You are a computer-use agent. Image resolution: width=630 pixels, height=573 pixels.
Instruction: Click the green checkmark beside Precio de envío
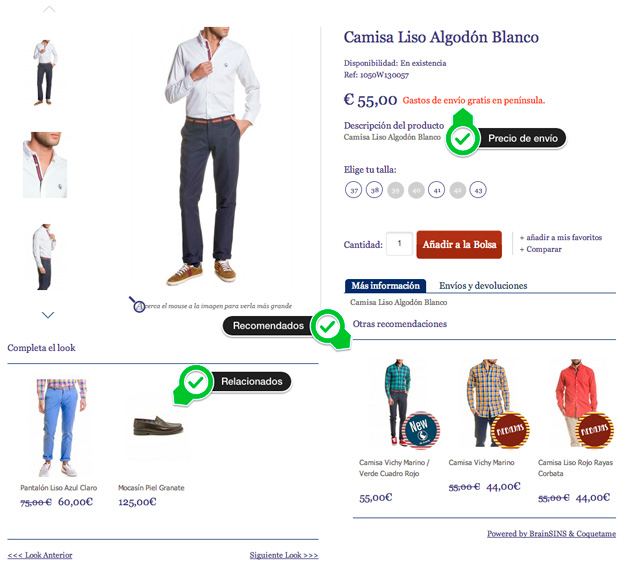pyautogui.click(x=462, y=139)
